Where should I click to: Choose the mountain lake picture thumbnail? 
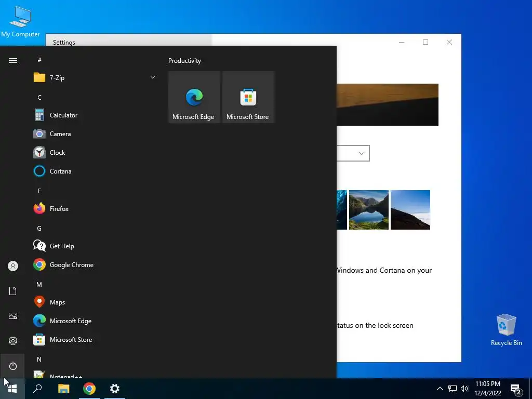[368, 210]
